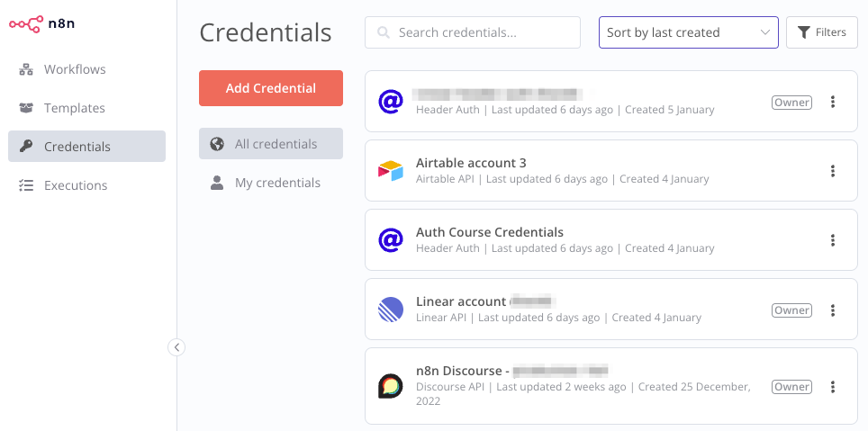The image size is (868, 431).
Task: Open three-dot menu for Airtable account 3
Action: [833, 171]
